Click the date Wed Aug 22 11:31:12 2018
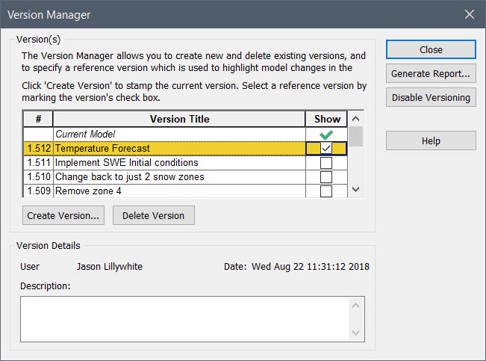 pos(310,267)
